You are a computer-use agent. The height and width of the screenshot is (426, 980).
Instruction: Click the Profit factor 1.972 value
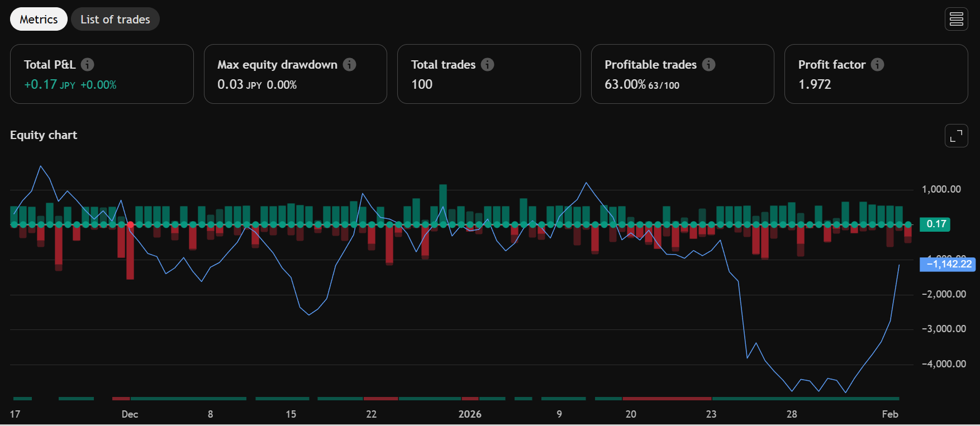point(815,85)
